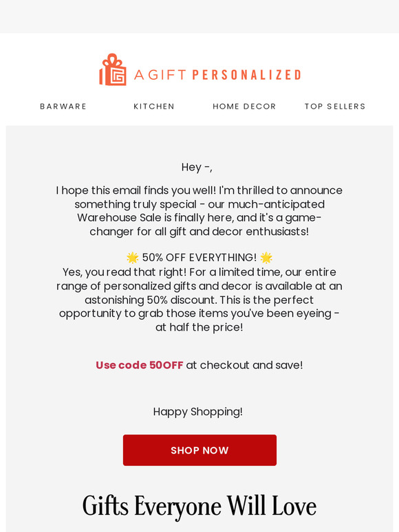Screen dimensions: 399x532
Task: Click the 'A GIFT' logo wordmark
Action: point(160,75)
